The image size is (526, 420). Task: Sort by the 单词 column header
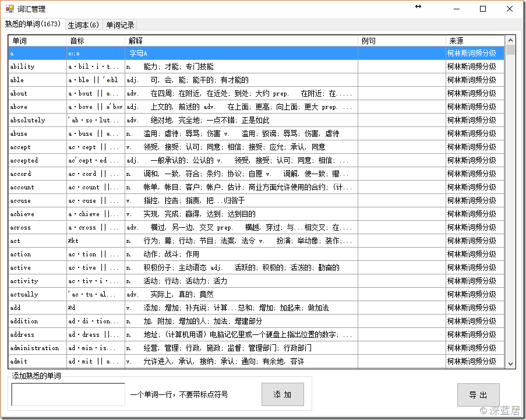(37, 41)
